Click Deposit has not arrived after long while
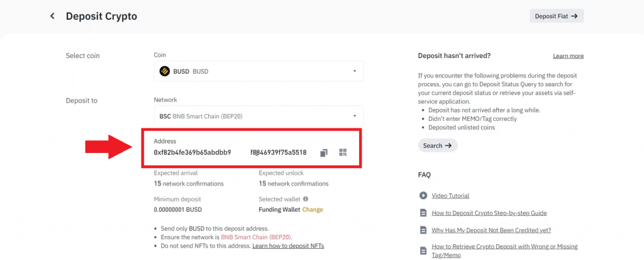 point(484,110)
